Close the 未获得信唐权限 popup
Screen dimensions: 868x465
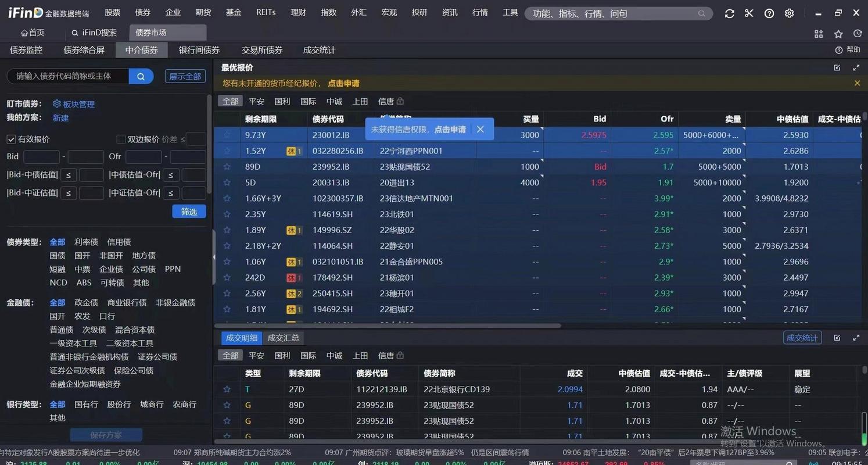[x=480, y=129]
